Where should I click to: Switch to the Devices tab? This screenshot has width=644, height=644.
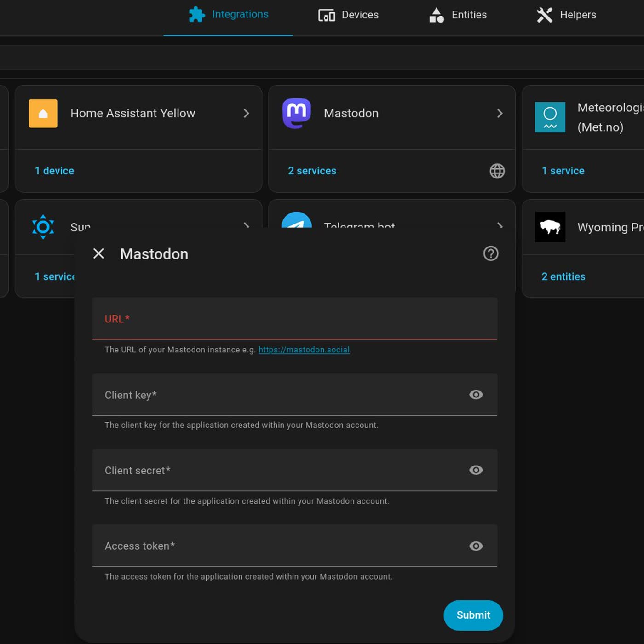(x=348, y=15)
